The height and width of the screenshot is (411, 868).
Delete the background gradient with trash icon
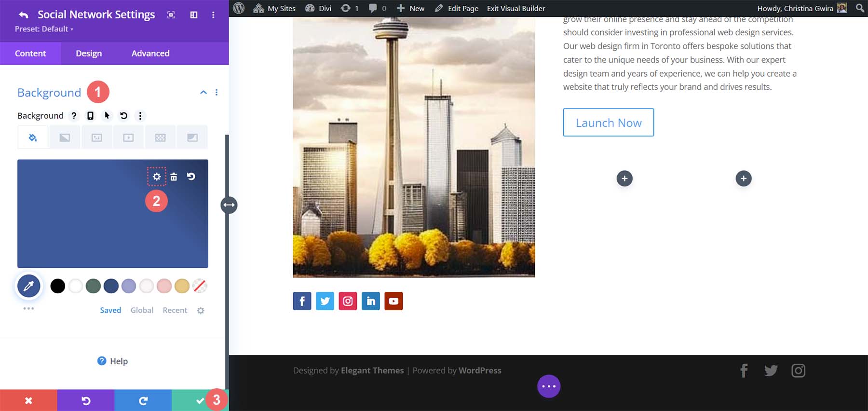click(x=174, y=177)
